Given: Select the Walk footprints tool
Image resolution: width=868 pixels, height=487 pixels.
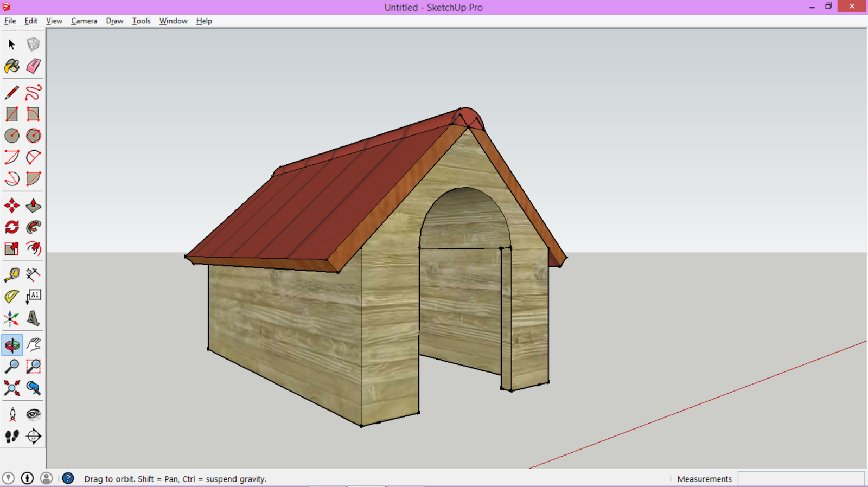Looking at the screenshot, I should tap(12, 436).
